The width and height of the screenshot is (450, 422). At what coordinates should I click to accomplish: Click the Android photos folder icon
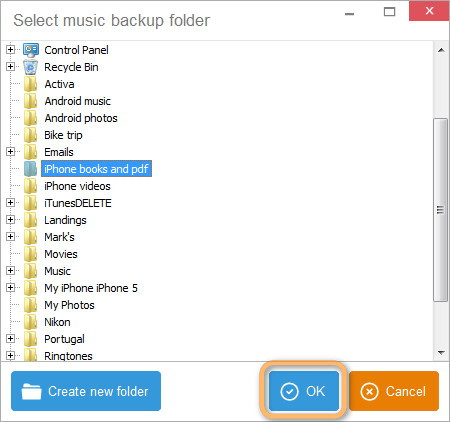[x=31, y=118]
